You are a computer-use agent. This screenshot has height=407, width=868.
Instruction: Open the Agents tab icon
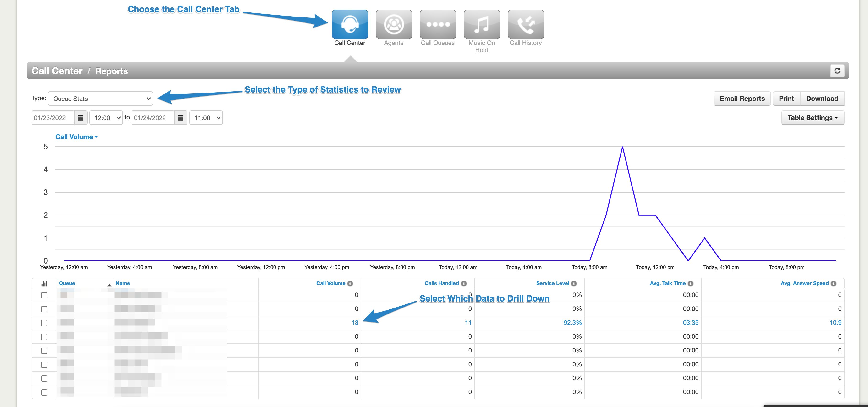[x=394, y=24]
